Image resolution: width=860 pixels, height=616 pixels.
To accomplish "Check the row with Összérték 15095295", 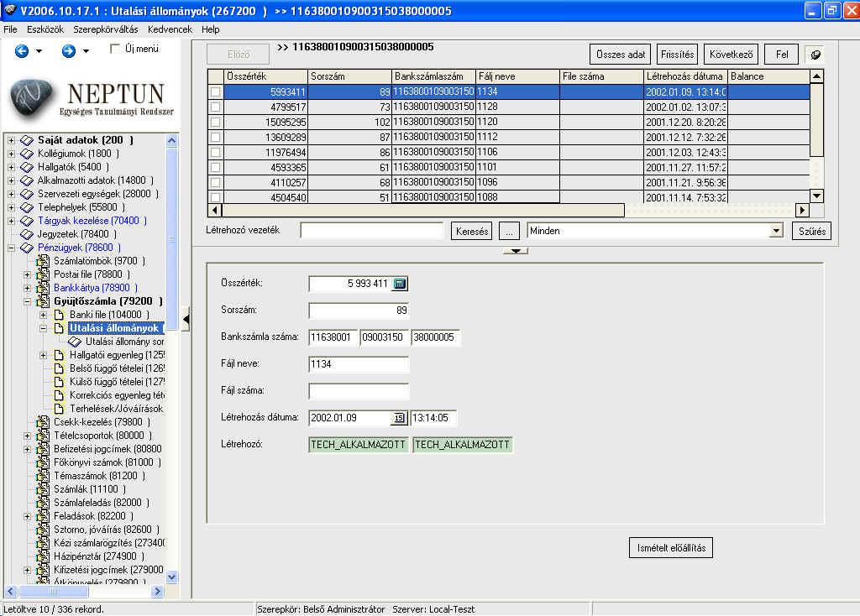I will coord(216,123).
